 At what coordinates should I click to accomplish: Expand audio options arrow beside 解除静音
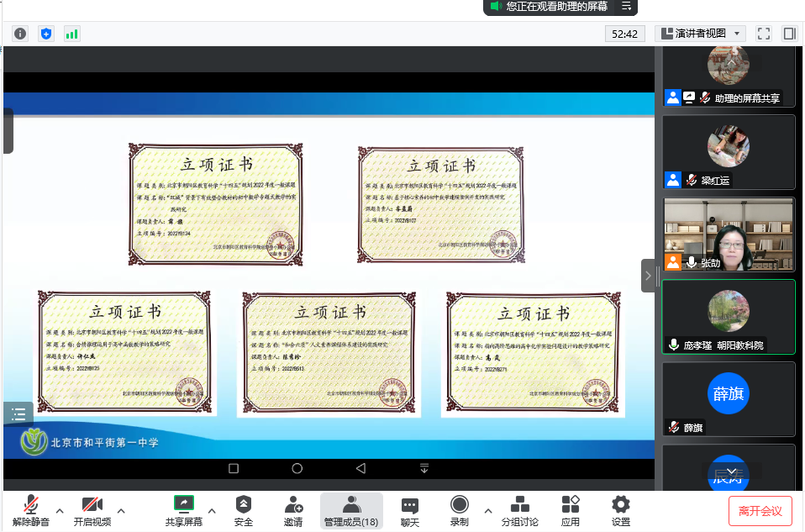pyautogui.click(x=60, y=510)
